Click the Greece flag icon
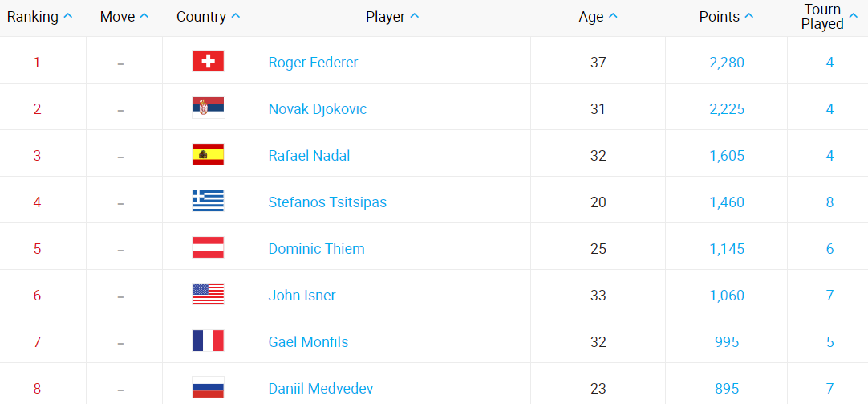 [208, 202]
